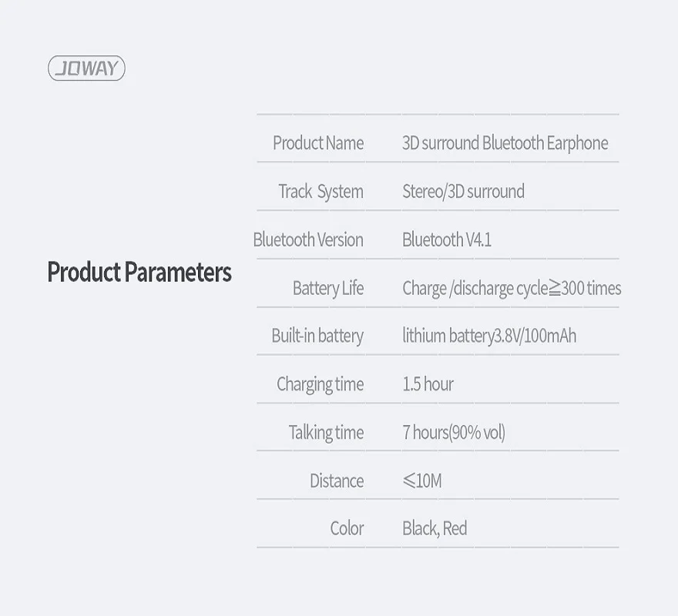
Task: Click the 1.5 hour value
Action: click(x=428, y=384)
